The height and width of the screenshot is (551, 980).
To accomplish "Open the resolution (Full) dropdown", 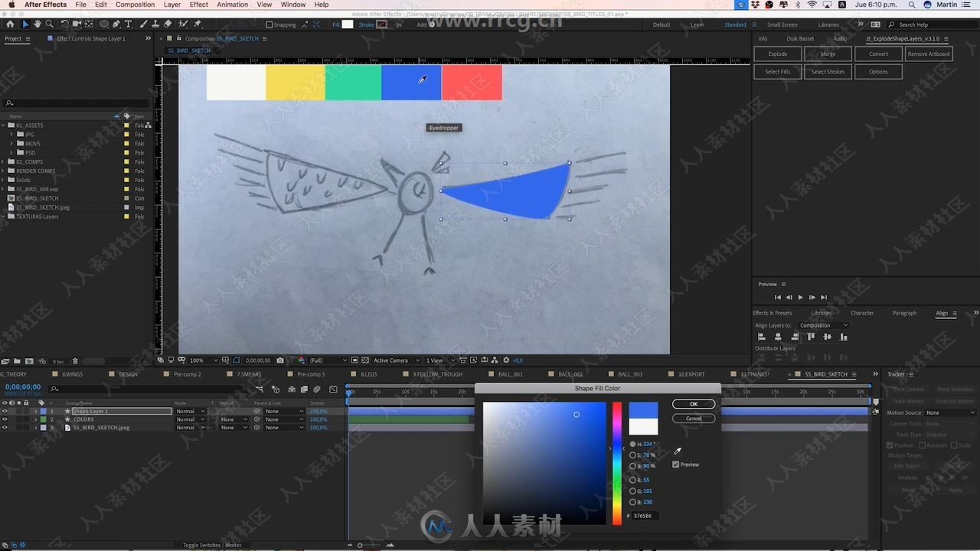I will [328, 360].
